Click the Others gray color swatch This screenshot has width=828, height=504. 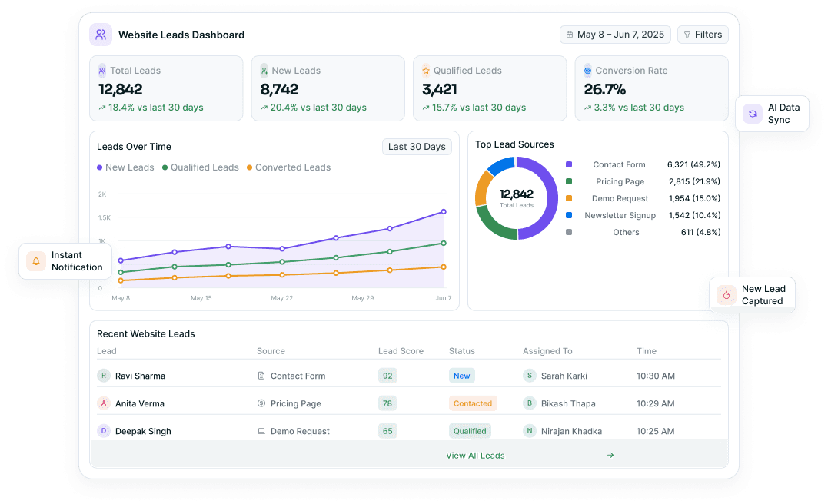point(569,232)
